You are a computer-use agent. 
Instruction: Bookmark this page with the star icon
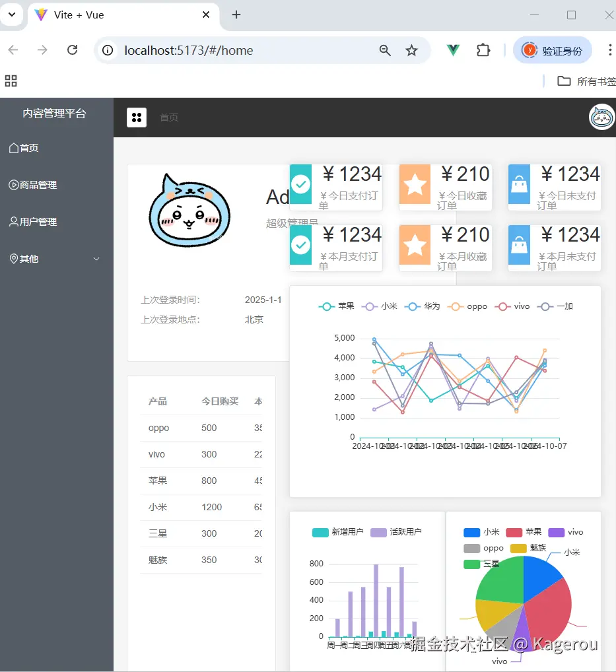pos(411,51)
